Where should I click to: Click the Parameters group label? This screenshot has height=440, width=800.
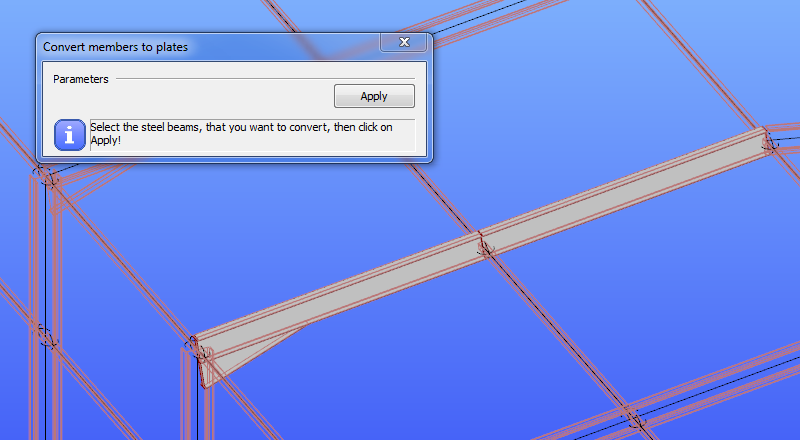(81, 79)
